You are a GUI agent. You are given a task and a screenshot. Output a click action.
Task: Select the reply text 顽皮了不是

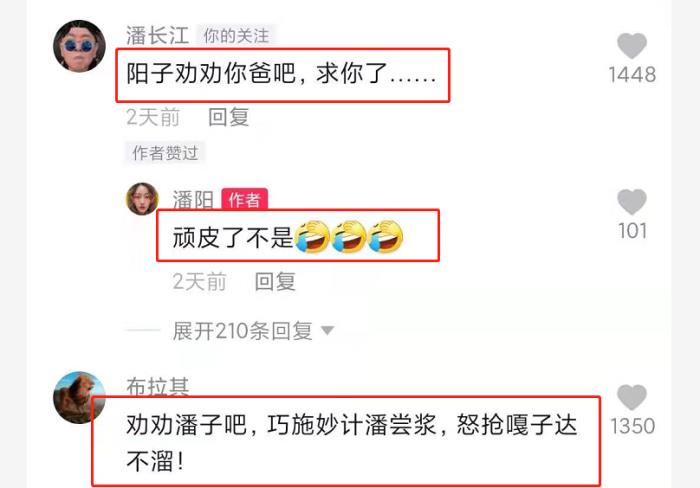point(233,237)
